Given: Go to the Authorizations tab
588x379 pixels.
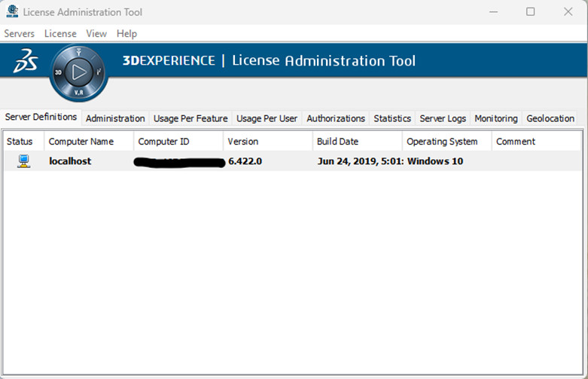Looking at the screenshot, I should coord(336,118).
